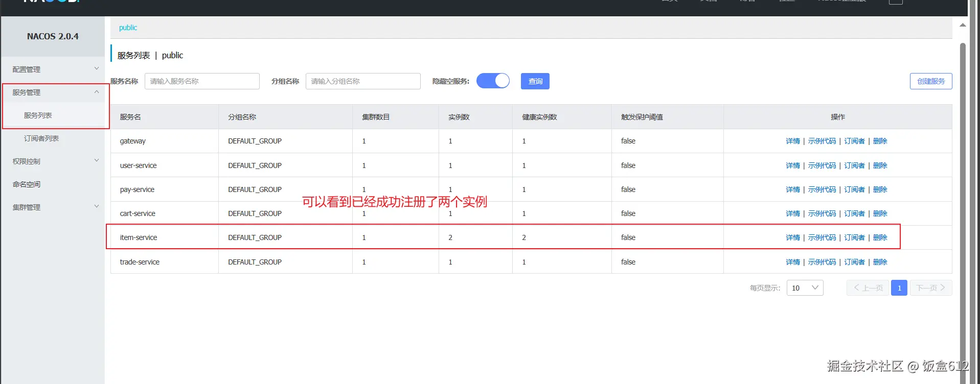Click 删除 for trade-service
The image size is (980, 384).
pos(880,262)
